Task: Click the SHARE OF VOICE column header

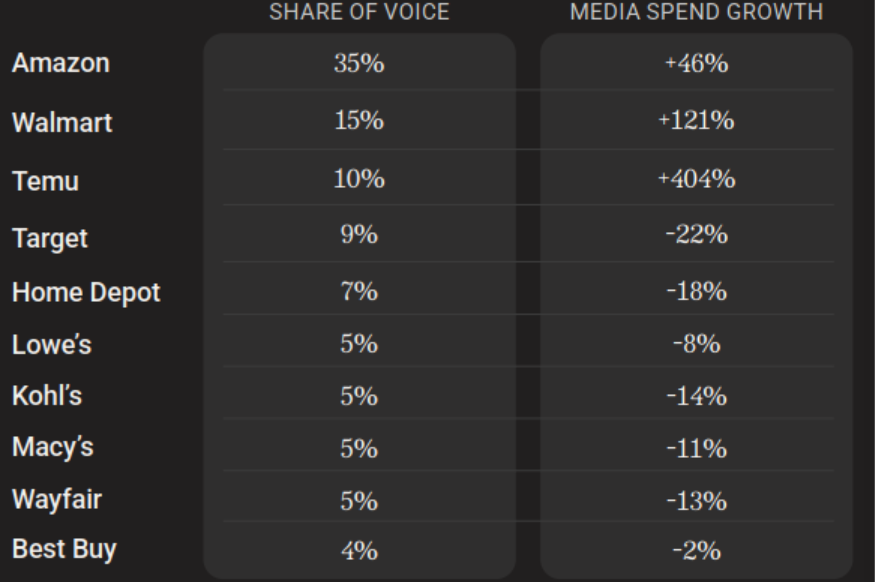Action: coord(359,13)
